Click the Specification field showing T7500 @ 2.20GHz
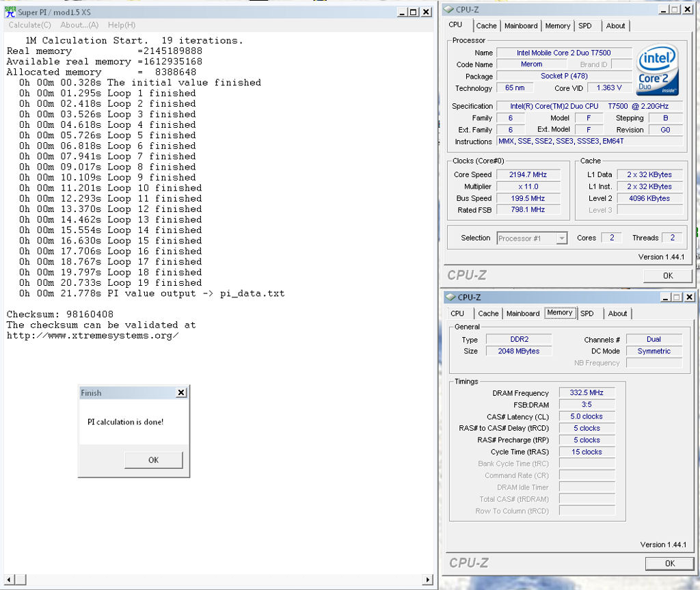 tap(589, 106)
